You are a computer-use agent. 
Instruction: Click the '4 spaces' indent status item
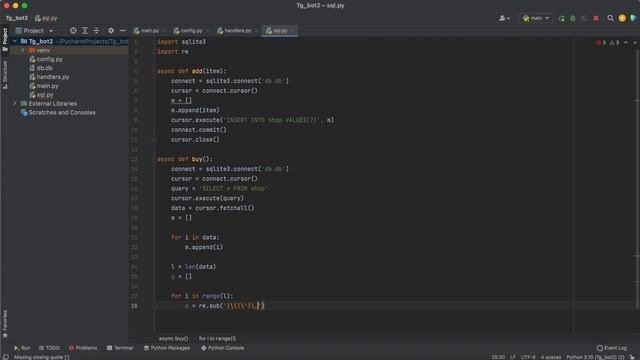click(x=551, y=357)
